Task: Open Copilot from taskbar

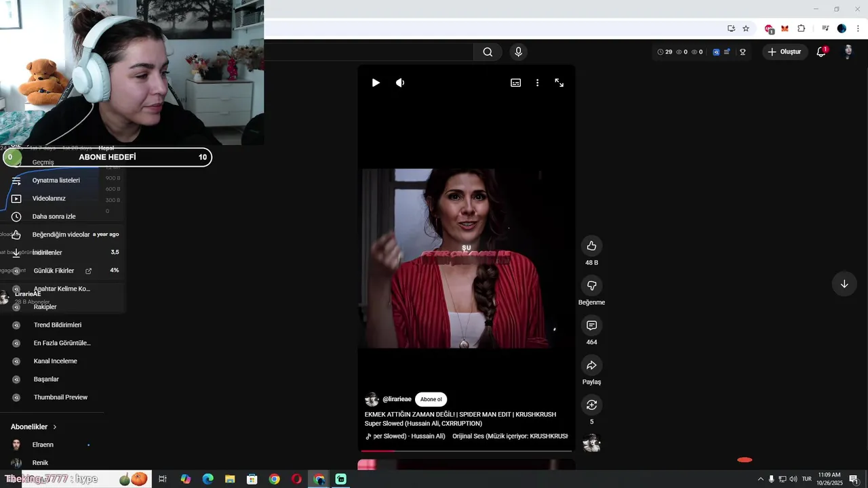Action: 185,479
